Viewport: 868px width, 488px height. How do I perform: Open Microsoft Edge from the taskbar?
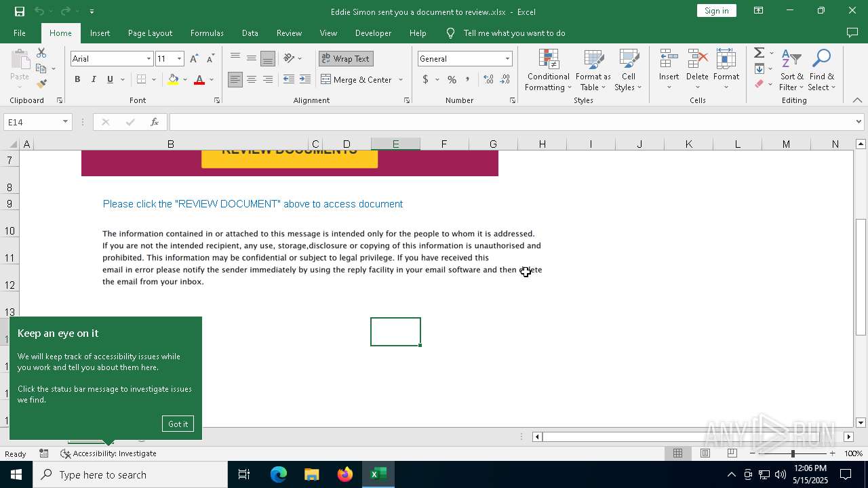(x=279, y=474)
